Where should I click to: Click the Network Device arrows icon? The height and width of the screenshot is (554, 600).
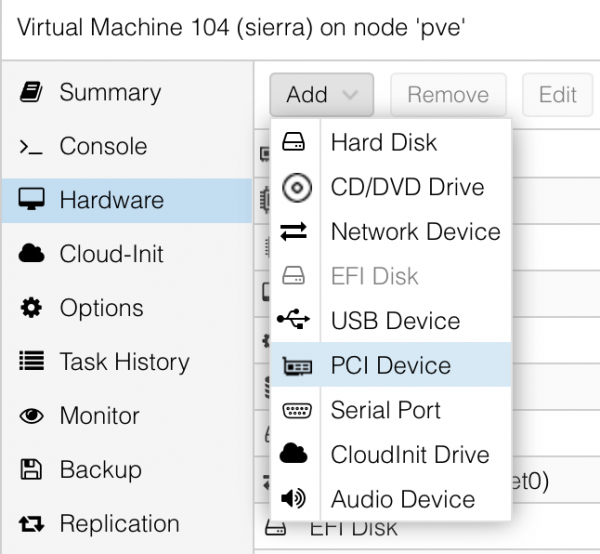click(x=294, y=232)
